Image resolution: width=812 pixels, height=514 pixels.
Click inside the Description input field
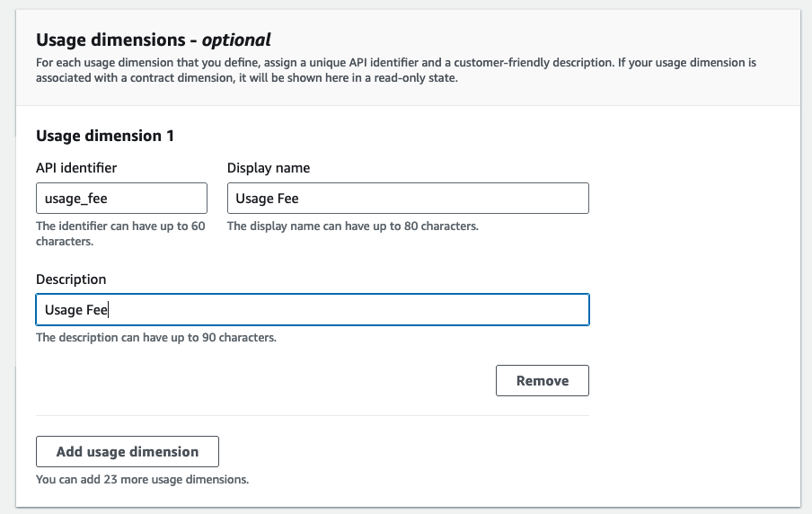click(x=312, y=310)
